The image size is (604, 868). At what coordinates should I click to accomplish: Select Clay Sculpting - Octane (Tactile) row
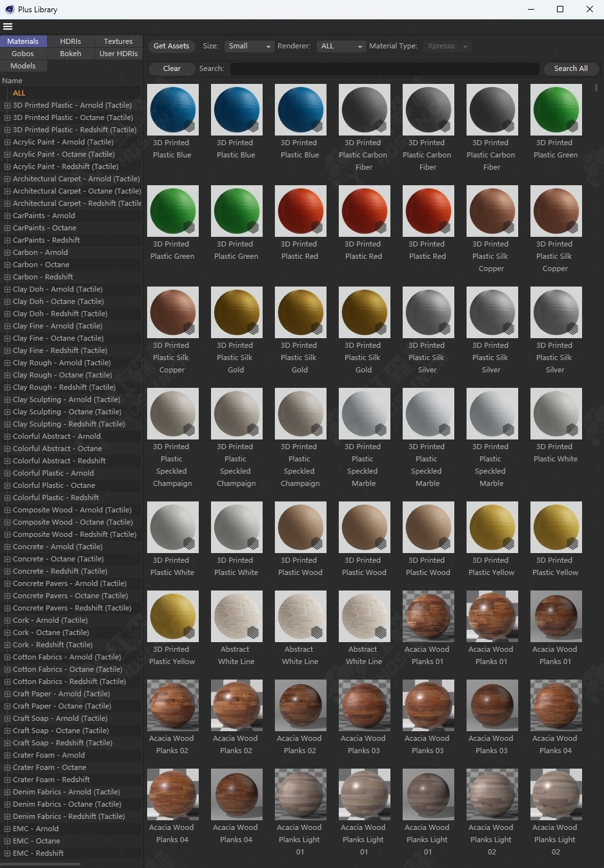point(67,412)
